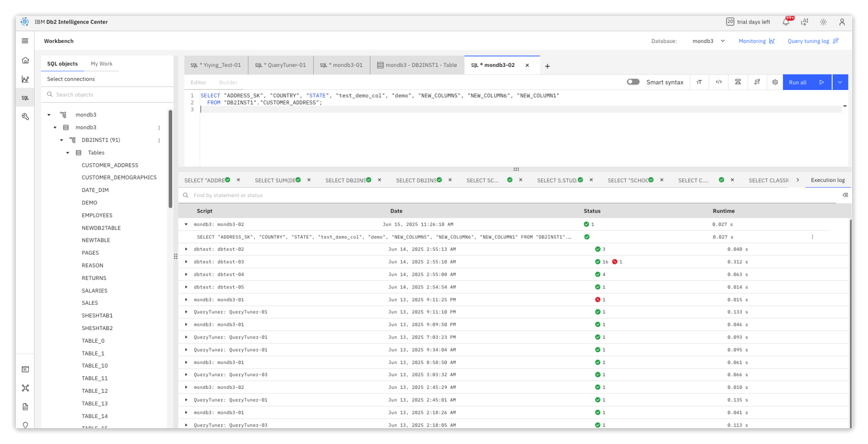868x444 pixels.
Task: Click the Search objects input field
Action: coord(108,94)
